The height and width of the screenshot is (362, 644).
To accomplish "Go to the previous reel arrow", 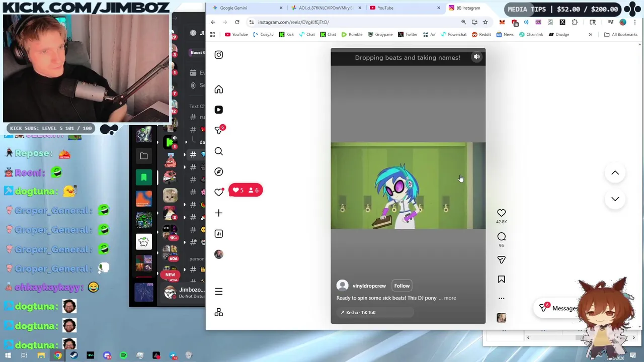I will (615, 173).
